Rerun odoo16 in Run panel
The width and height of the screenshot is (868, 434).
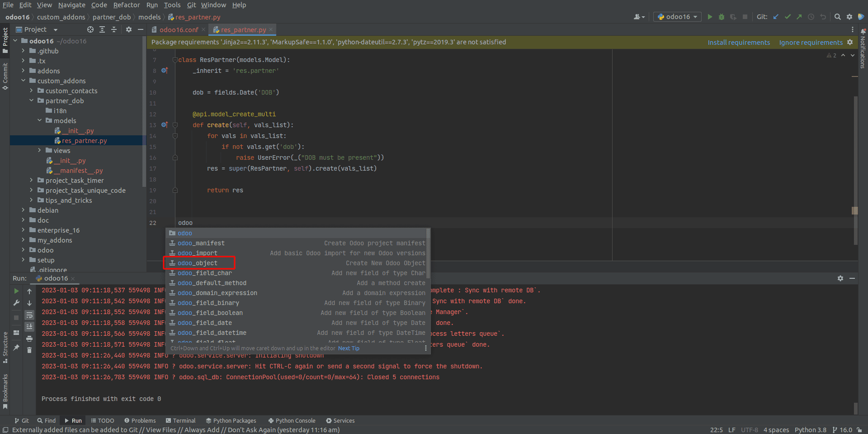pos(16,291)
